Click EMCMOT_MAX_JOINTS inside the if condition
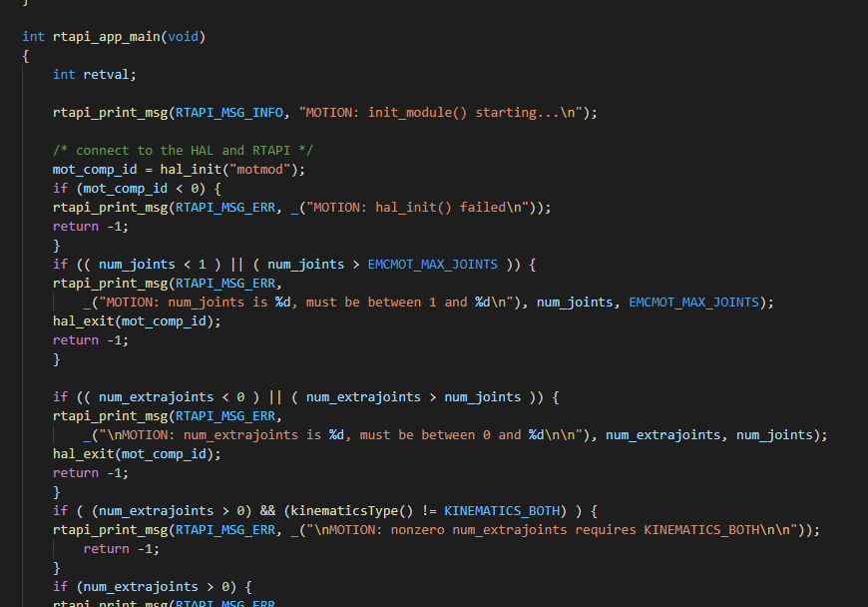The height and width of the screenshot is (607, 868). pos(433,265)
